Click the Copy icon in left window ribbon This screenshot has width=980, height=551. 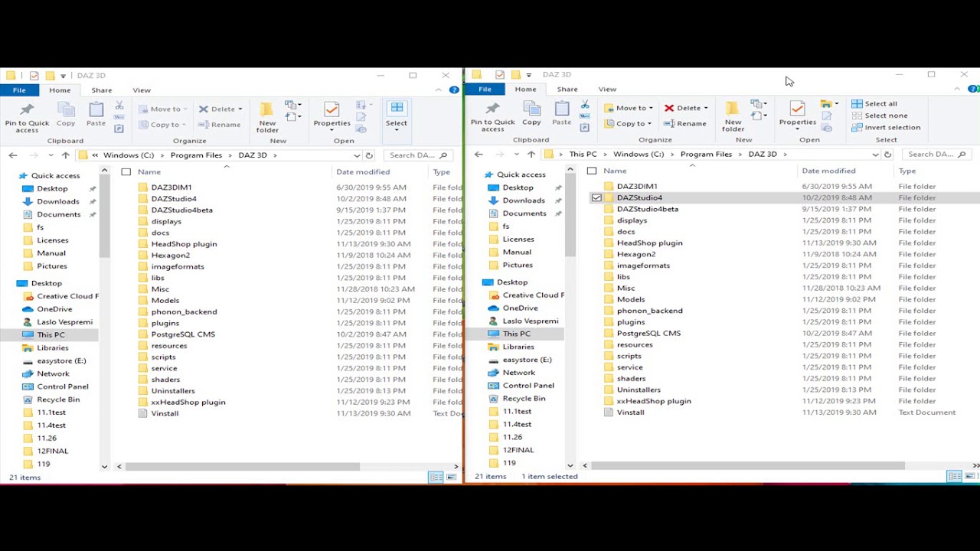tap(66, 115)
